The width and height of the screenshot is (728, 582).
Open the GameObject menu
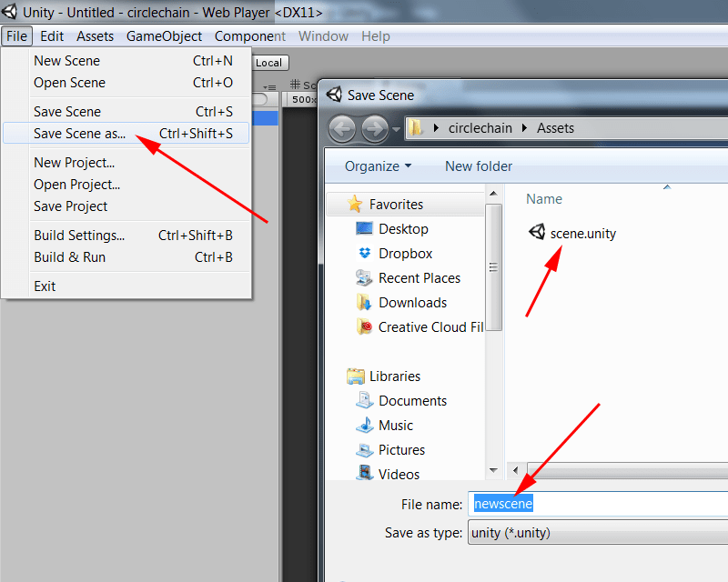tap(164, 36)
